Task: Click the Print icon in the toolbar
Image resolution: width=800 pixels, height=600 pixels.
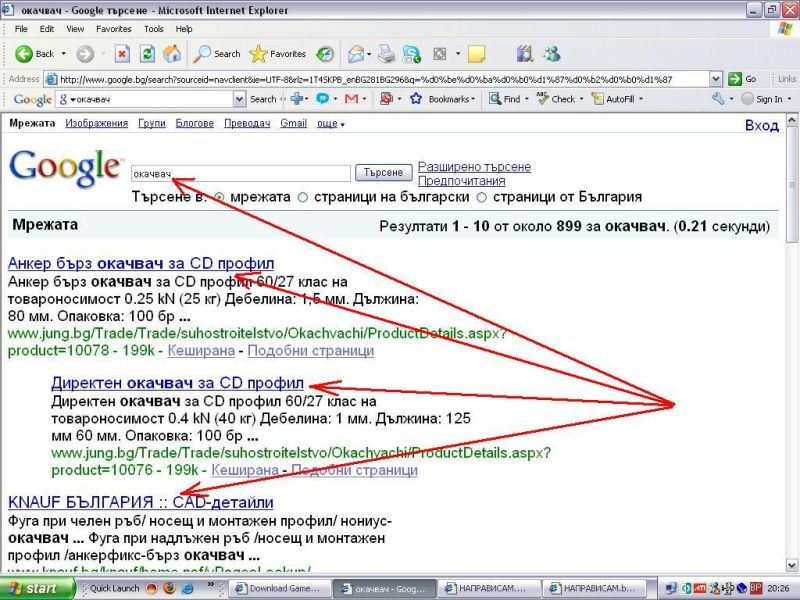Action: pos(387,53)
